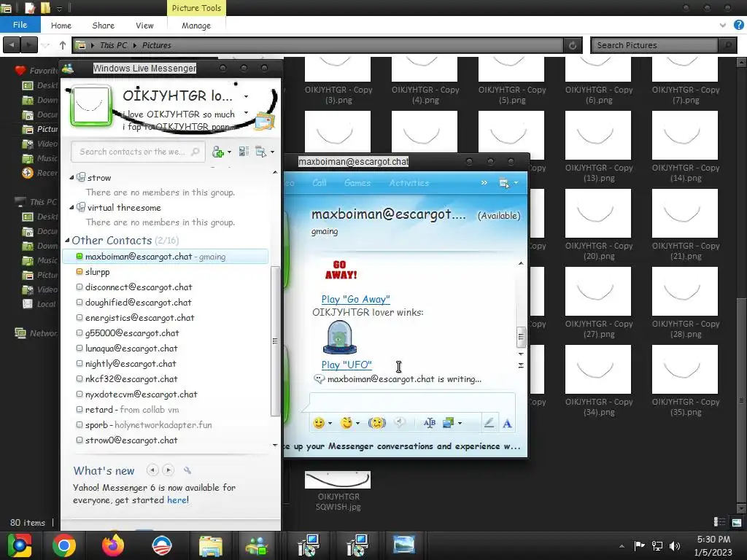Launch Google Chrome from taskbar
The width and height of the screenshot is (747, 560).
coord(64,545)
